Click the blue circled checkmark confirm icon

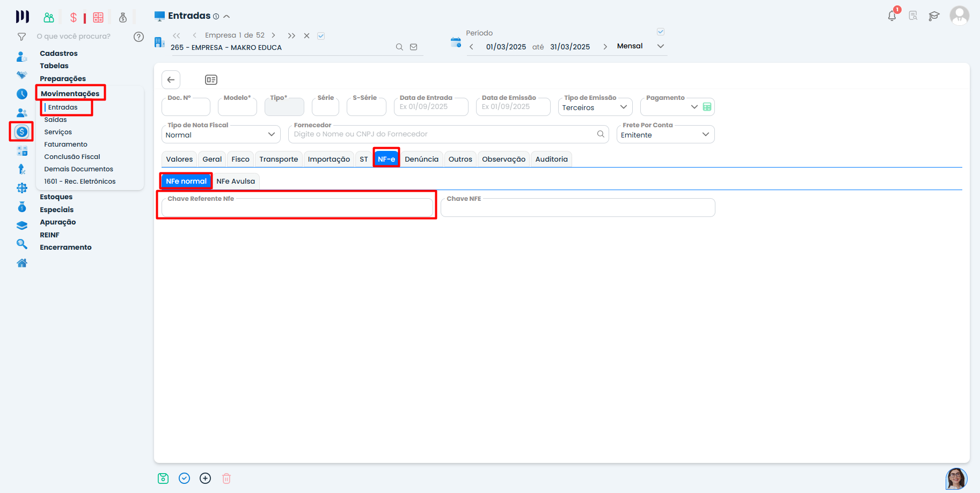click(184, 479)
